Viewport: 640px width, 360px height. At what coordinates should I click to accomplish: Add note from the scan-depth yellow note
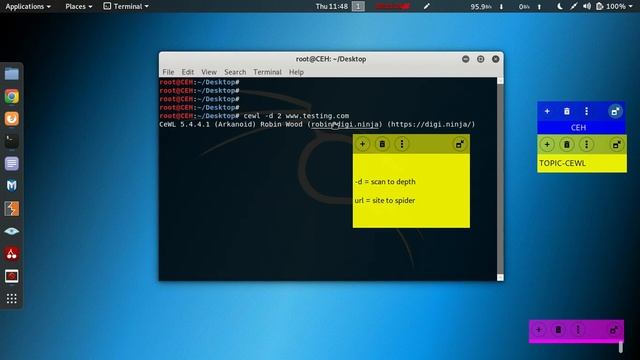[x=362, y=144]
